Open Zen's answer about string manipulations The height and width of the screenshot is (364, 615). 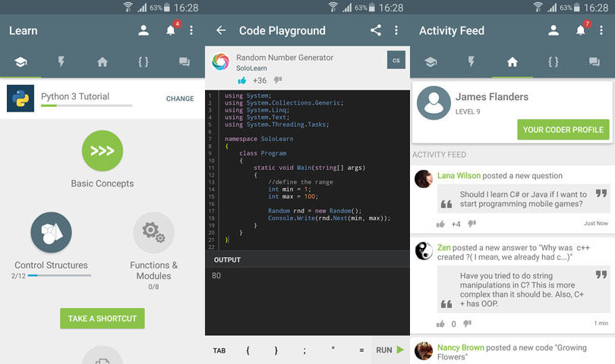[523, 290]
